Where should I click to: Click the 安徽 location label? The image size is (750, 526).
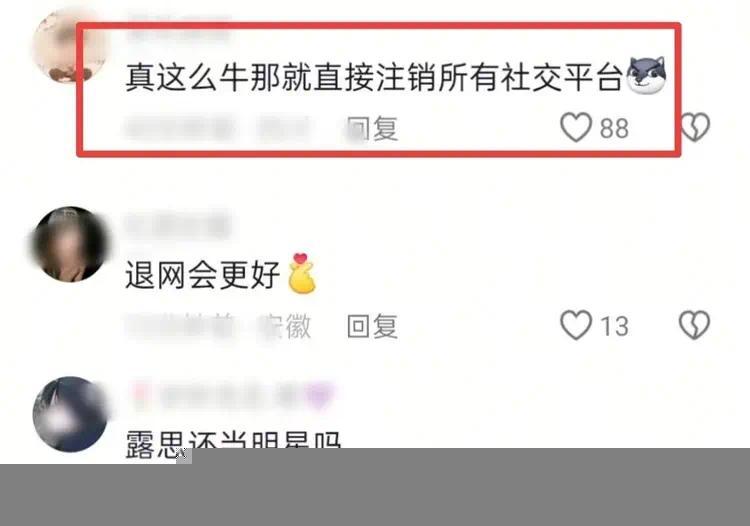[285, 326]
